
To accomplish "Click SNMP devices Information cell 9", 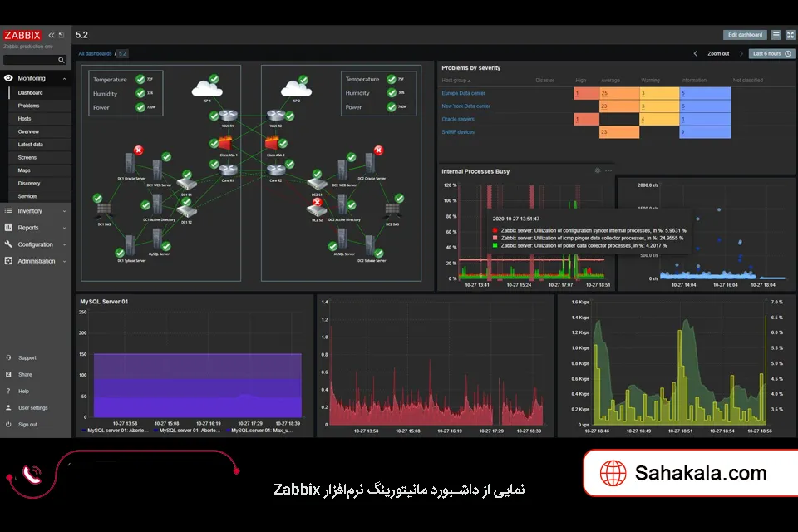I will [705, 132].
